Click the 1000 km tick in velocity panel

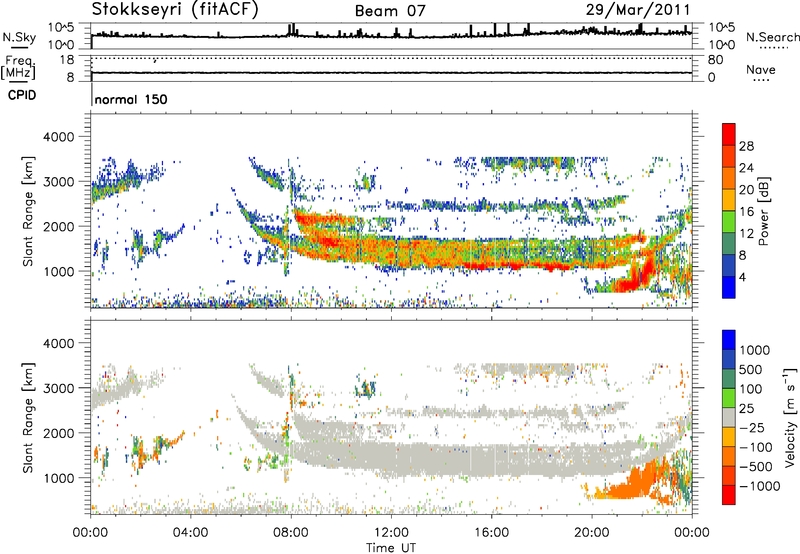coord(58,478)
